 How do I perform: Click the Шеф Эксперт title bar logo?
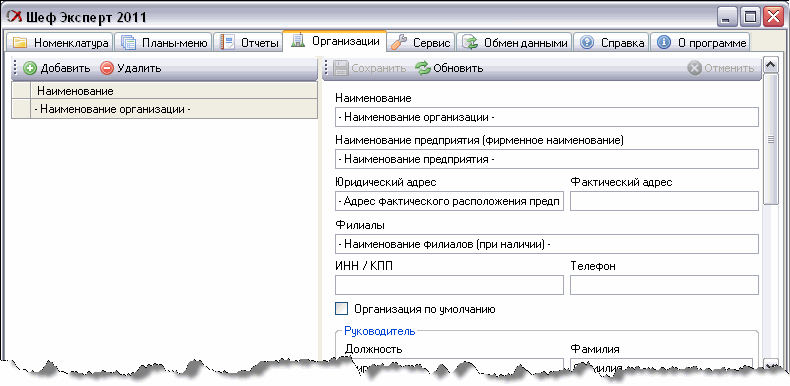coord(16,18)
